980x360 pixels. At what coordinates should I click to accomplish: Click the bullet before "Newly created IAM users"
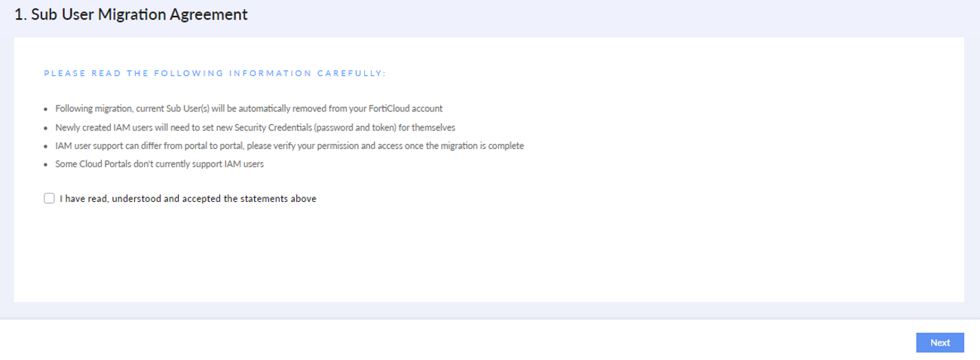tap(47, 127)
